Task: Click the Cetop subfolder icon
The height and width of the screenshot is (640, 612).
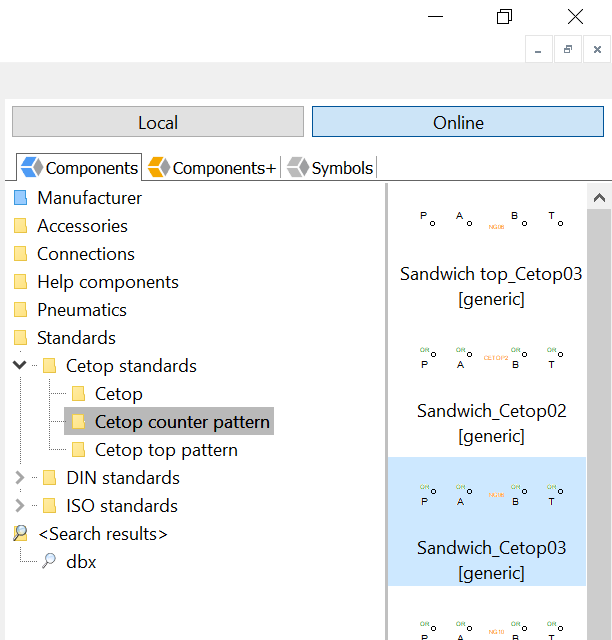Action: (78, 393)
